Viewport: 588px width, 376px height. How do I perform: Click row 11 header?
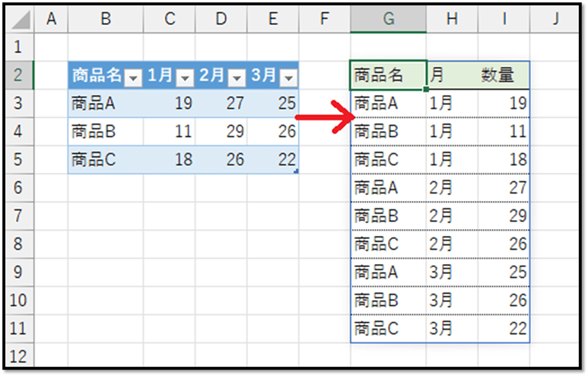pyautogui.click(x=20, y=328)
